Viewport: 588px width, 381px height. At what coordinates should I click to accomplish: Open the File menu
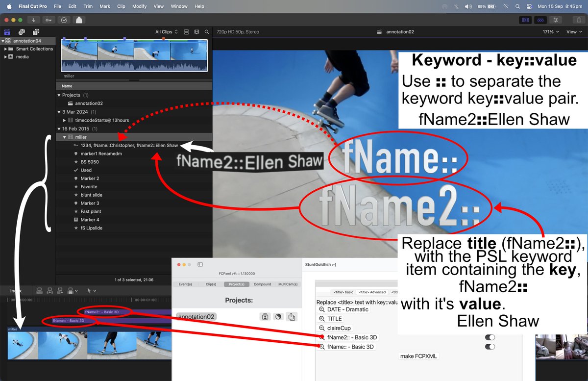[58, 6]
